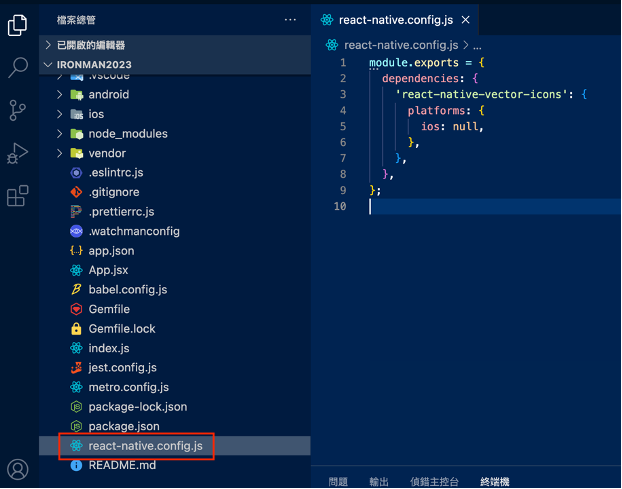Click the .watchmanconfig file icon
The image size is (622, 489).
click(76, 231)
